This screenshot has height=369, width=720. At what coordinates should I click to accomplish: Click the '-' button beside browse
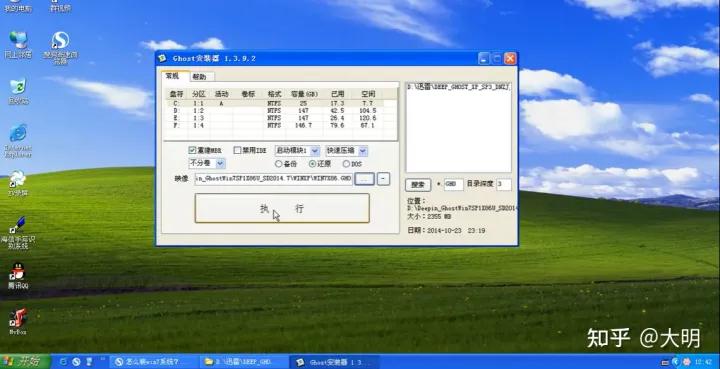click(x=383, y=179)
